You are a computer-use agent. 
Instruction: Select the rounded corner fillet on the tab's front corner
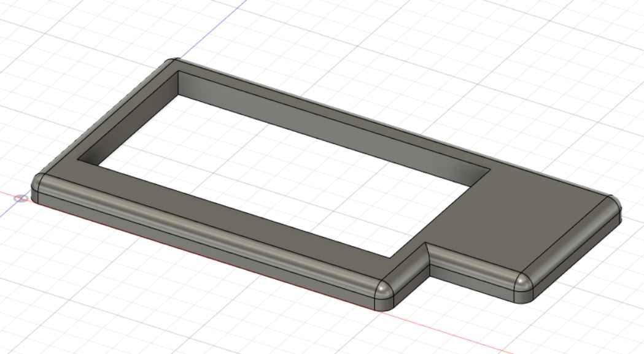pos(523,282)
